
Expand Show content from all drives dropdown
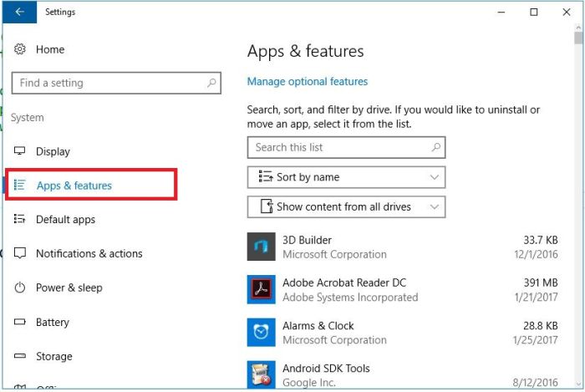click(x=346, y=206)
